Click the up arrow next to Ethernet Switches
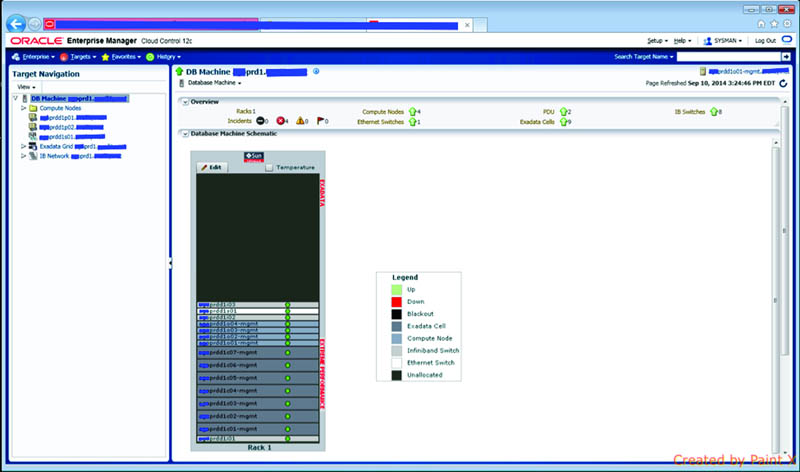 click(412, 122)
